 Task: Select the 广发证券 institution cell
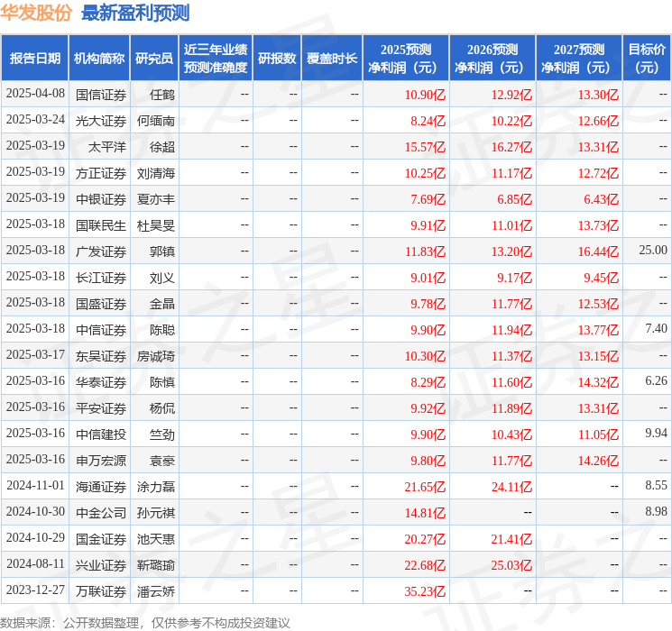click(101, 251)
